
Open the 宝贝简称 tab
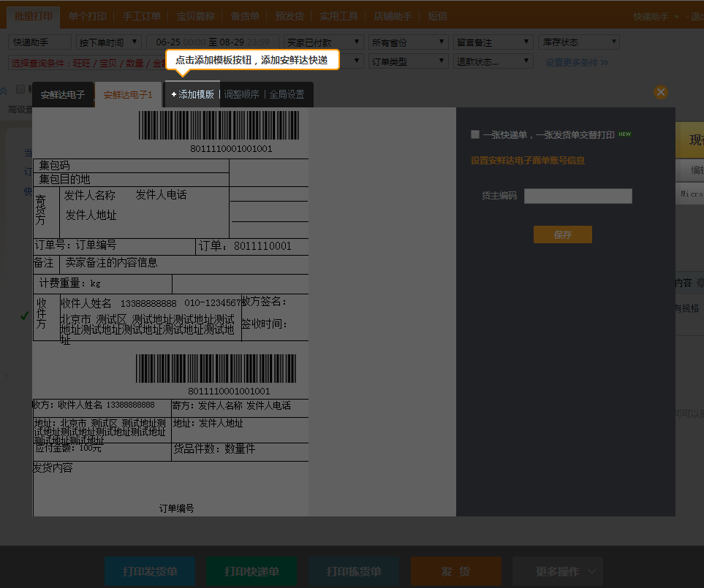click(195, 16)
